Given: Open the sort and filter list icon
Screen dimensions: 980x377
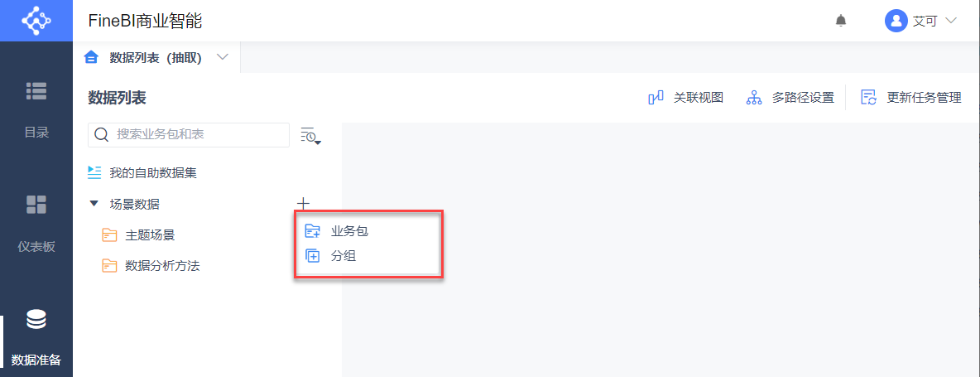Looking at the screenshot, I should click(310, 136).
